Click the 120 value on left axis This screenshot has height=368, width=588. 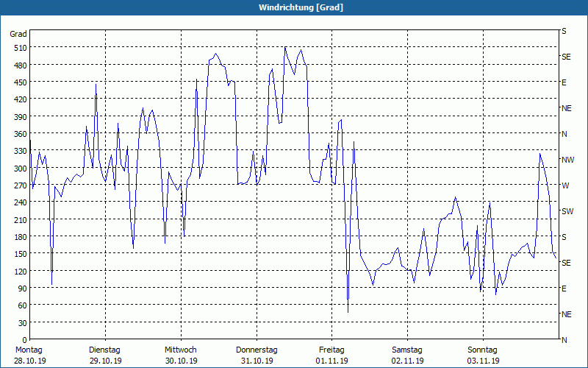(x=21, y=271)
